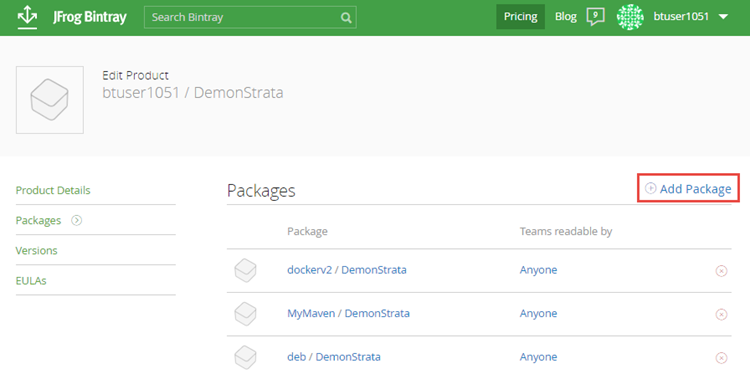Click the btuser1051 avatar image
This screenshot has width=750, height=379.
[x=630, y=17]
